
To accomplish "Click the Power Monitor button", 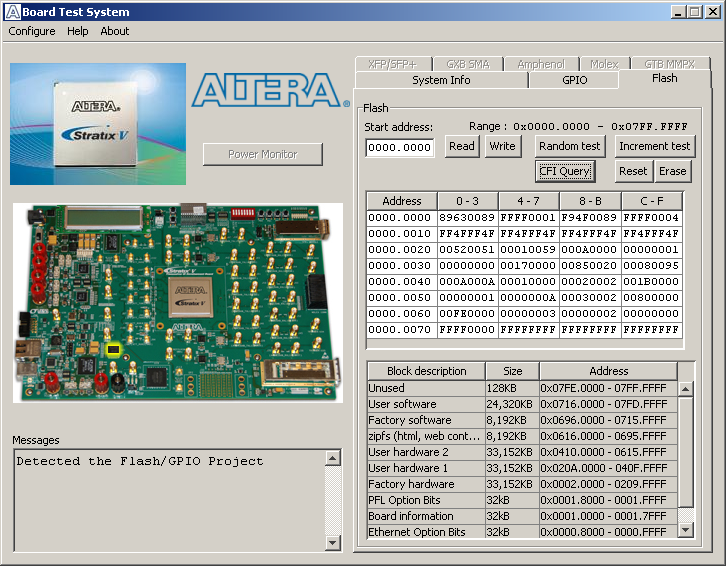I will coord(263,154).
